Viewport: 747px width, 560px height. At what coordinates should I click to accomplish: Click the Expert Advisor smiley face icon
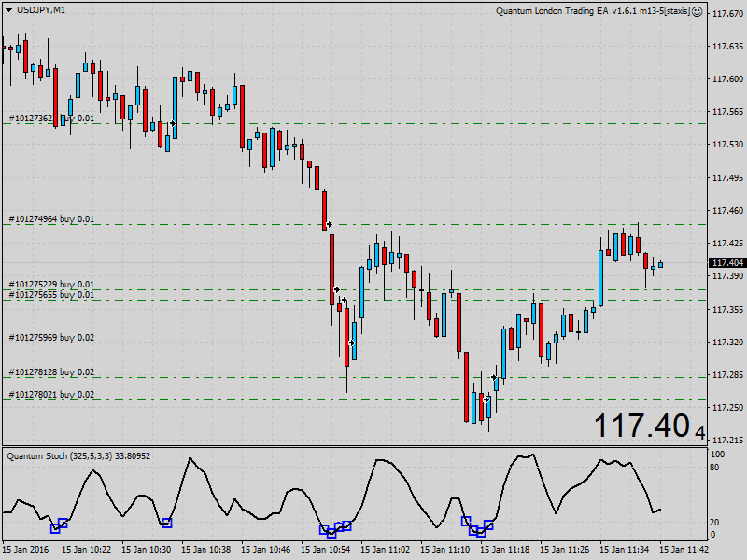[697, 11]
